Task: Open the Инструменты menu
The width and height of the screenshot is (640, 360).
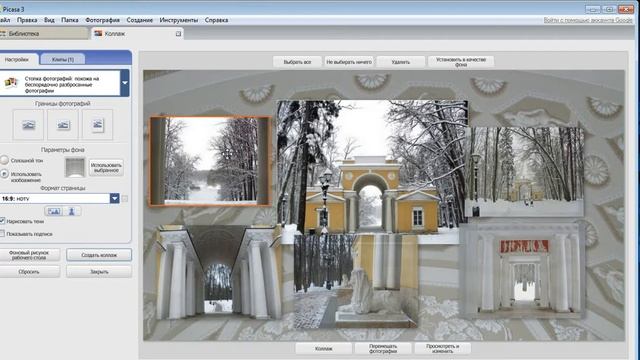Action: pyautogui.click(x=179, y=20)
